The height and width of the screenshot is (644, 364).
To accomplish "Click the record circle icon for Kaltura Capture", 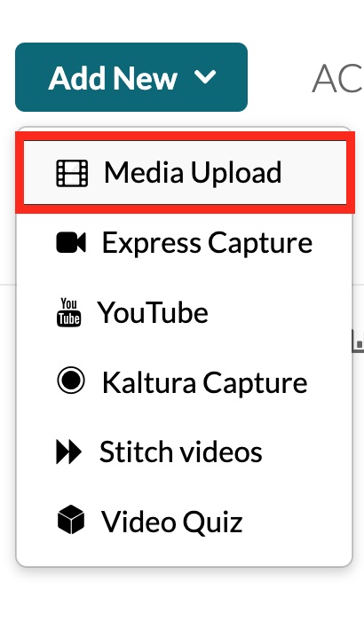I will pyautogui.click(x=71, y=381).
